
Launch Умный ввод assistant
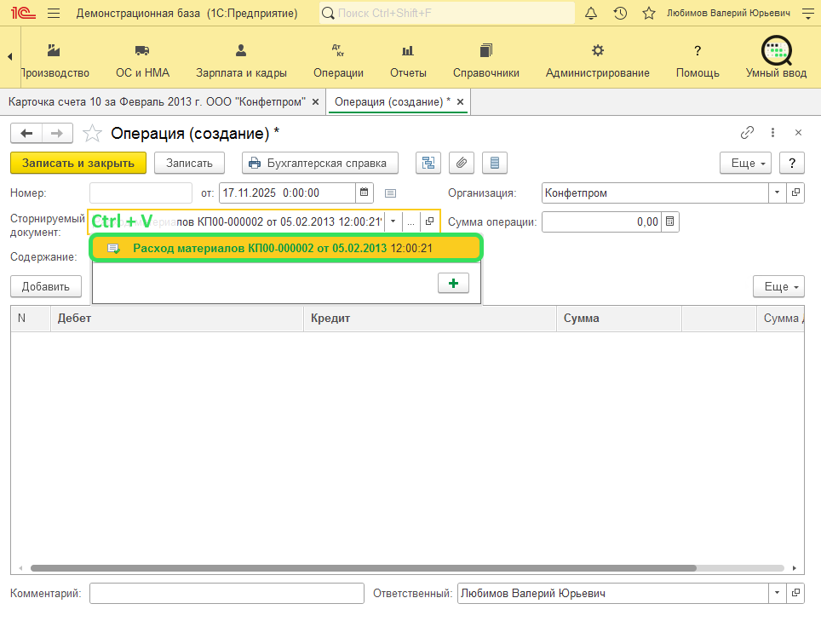click(x=776, y=58)
